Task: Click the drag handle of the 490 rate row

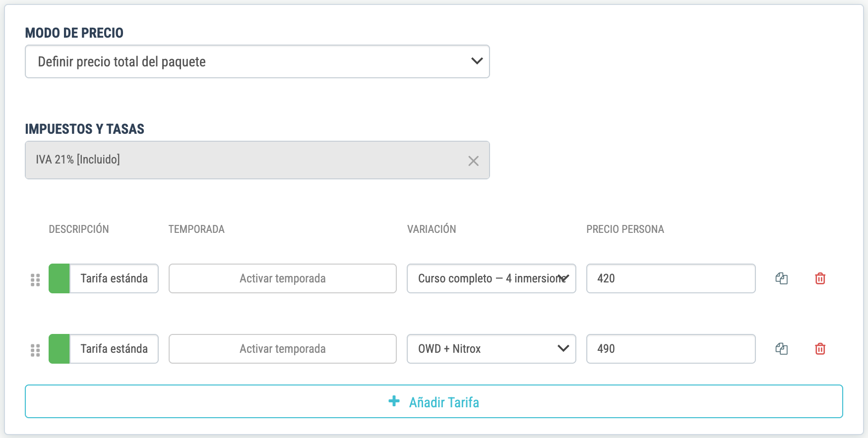Action: pyautogui.click(x=35, y=350)
